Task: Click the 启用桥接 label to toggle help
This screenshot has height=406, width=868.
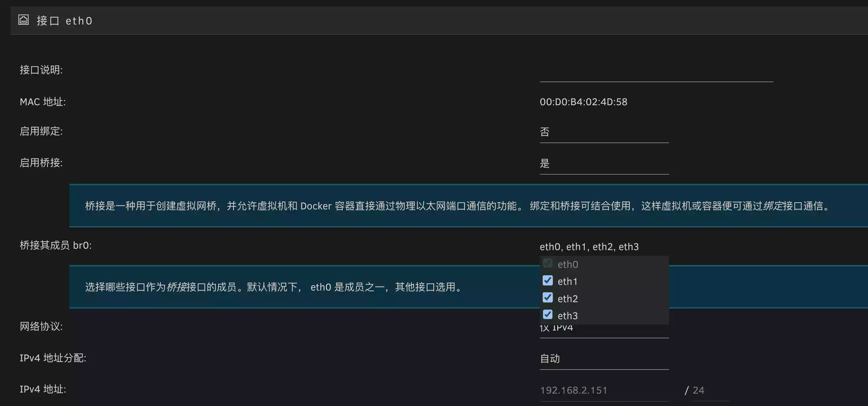Action: tap(41, 163)
